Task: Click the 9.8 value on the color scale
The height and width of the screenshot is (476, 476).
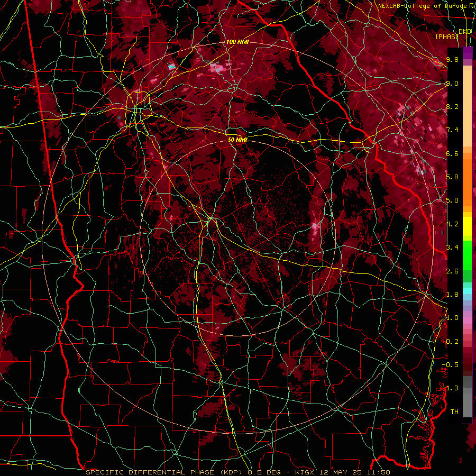Action: click(452, 59)
